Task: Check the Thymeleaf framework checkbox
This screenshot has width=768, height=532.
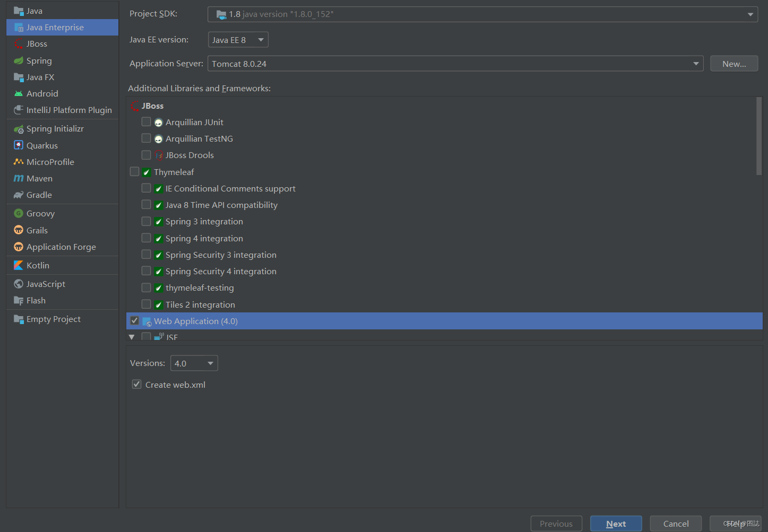Action: click(x=134, y=172)
